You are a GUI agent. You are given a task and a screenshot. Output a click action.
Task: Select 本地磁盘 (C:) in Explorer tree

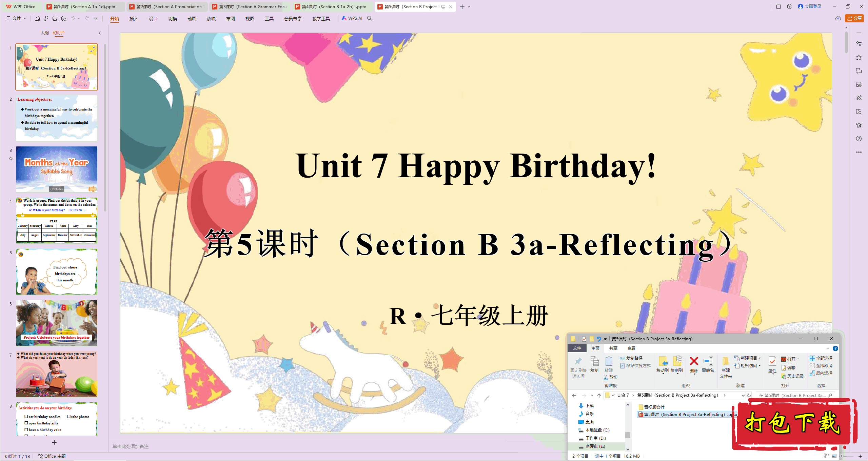click(594, 430)
